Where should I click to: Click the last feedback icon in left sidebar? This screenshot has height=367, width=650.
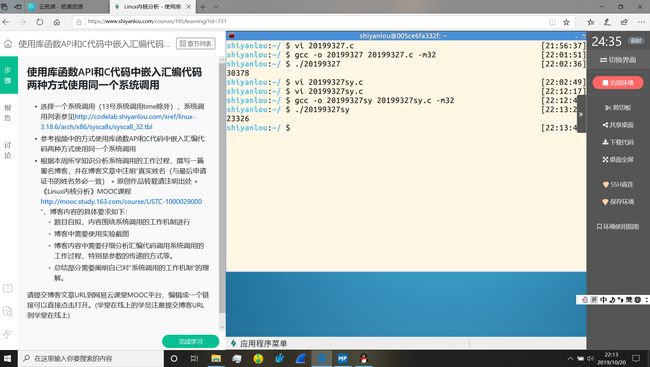(x=8, y=334)
